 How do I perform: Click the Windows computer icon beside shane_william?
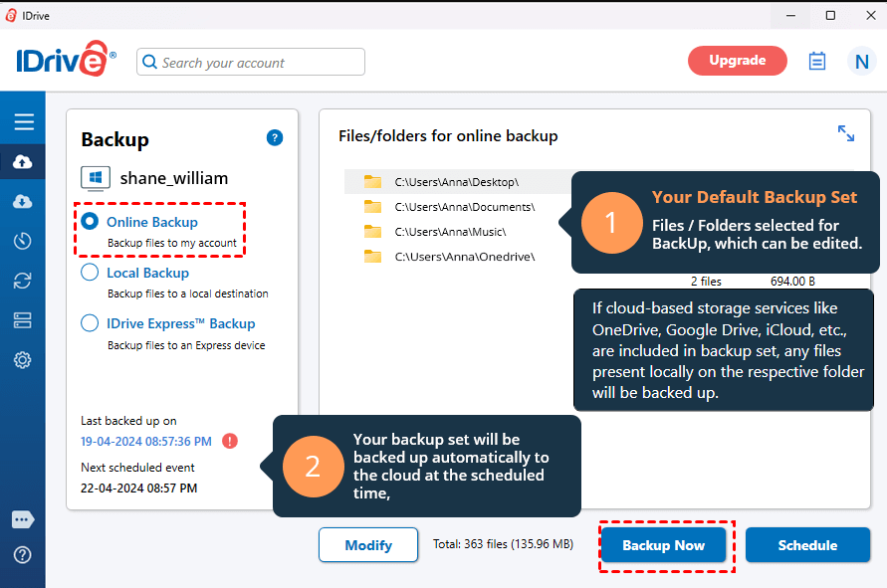[96, 178]
